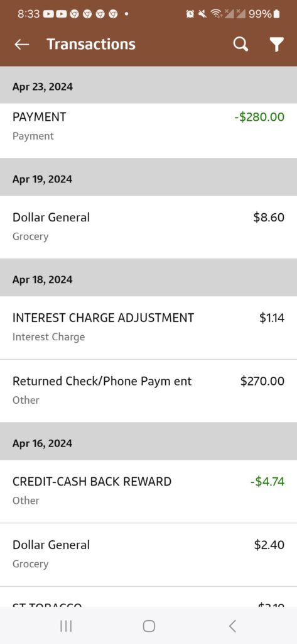
Task: Open the filter funnel icon
Action: click(x=277, y=45)
